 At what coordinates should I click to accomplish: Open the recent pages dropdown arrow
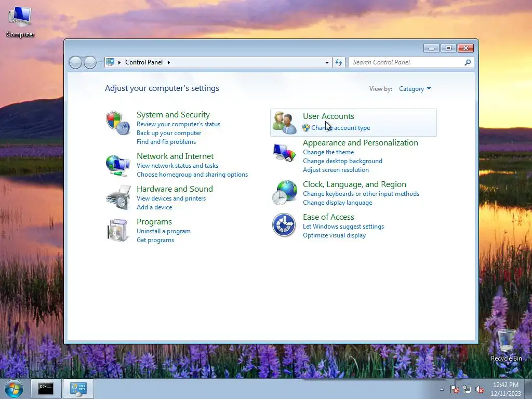(100, 63)
